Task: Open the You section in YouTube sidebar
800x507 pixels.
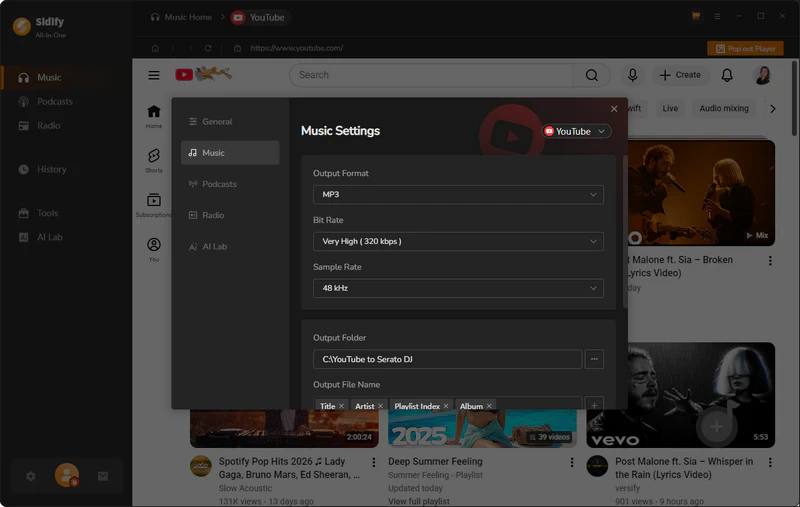Action: click(154, 249)
